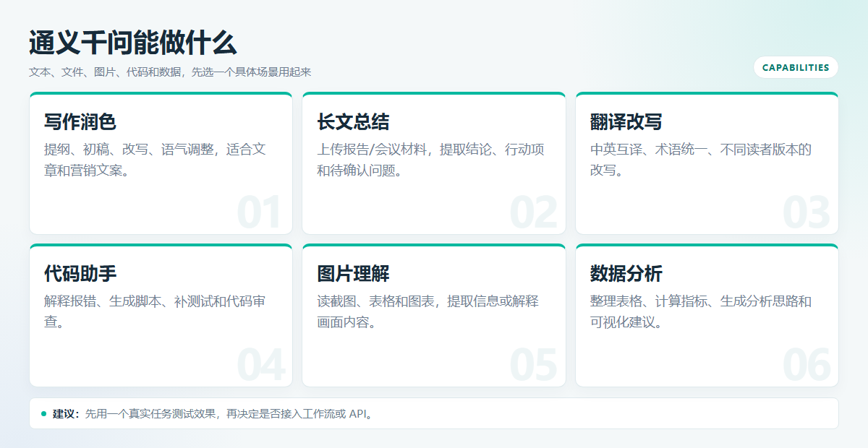Select the 数据分析 card heading
The height and width of the screenshot is (448, 868).
(626, 274)
